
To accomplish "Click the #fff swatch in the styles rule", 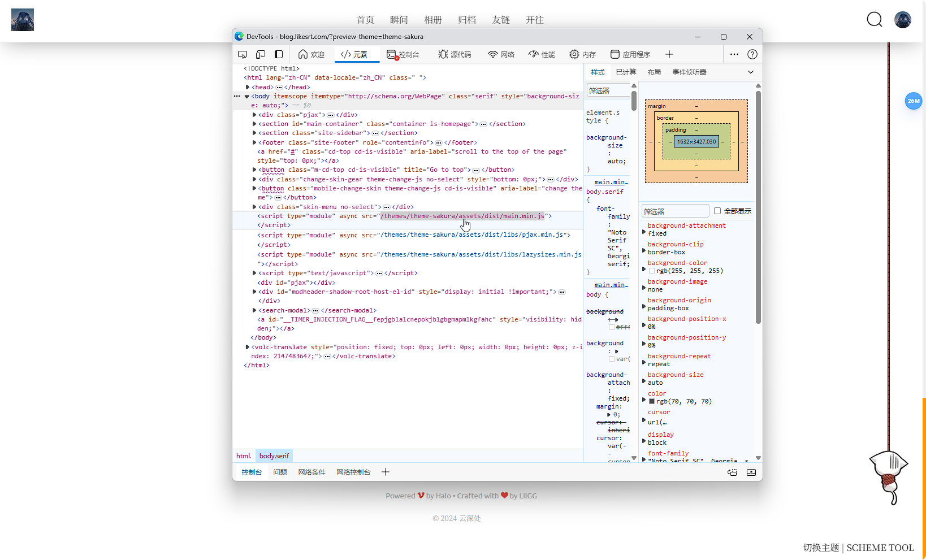I will (x=612, y=327).
